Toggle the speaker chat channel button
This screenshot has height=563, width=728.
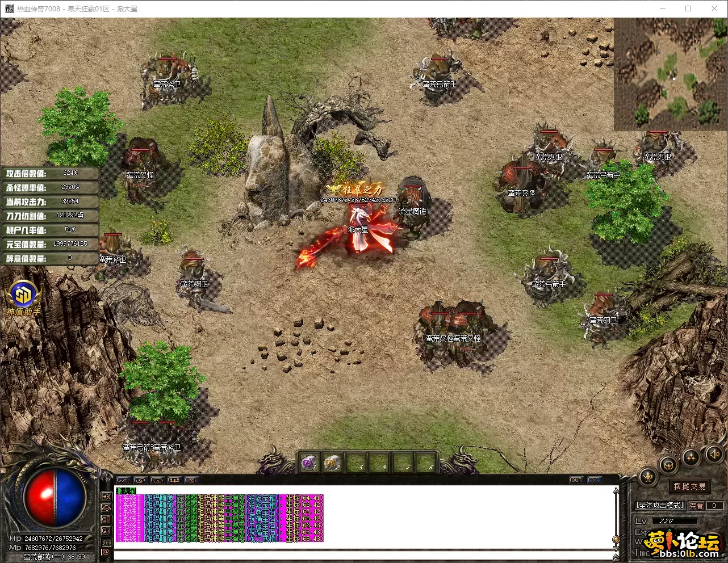tap(106, 497)
